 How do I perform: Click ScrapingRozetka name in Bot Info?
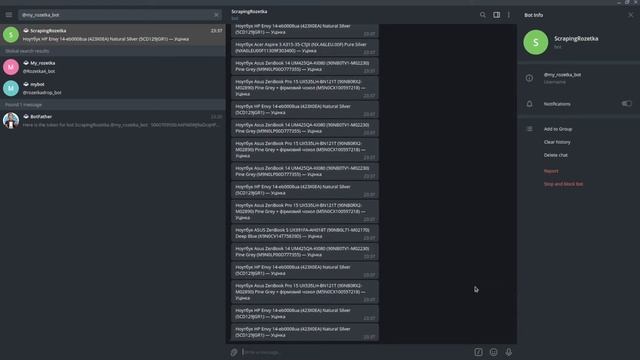click(x=576, y=38)
